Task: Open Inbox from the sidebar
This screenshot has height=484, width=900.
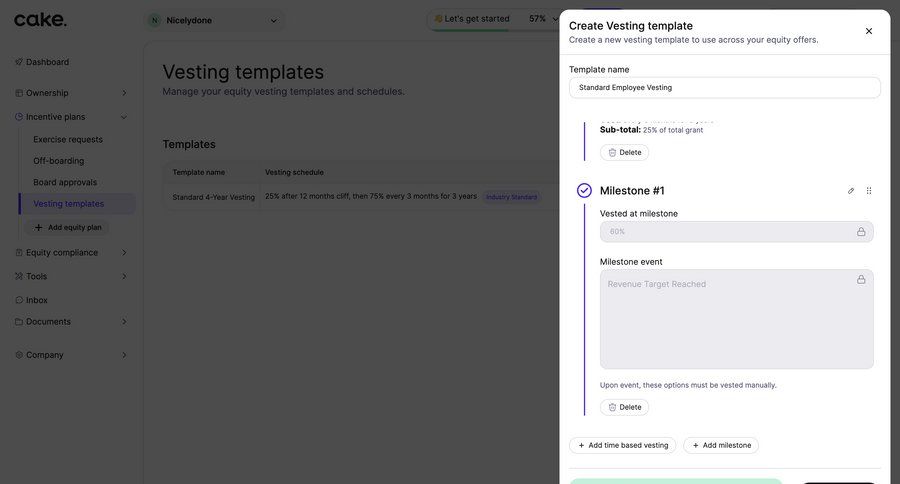Action: coord(36,300)
